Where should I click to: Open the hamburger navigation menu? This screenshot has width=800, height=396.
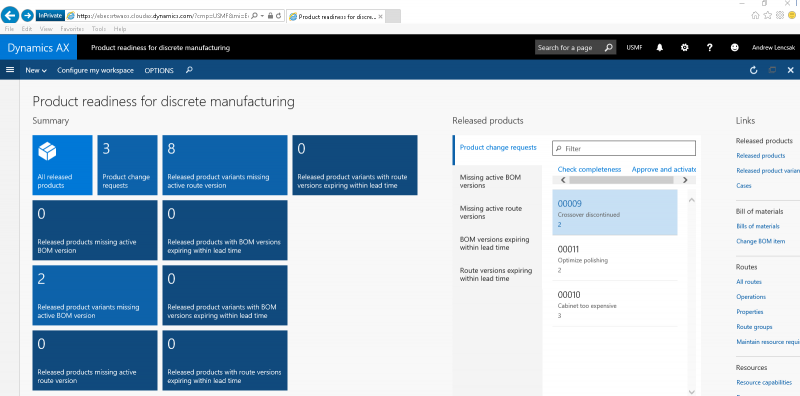pos(10,70)
